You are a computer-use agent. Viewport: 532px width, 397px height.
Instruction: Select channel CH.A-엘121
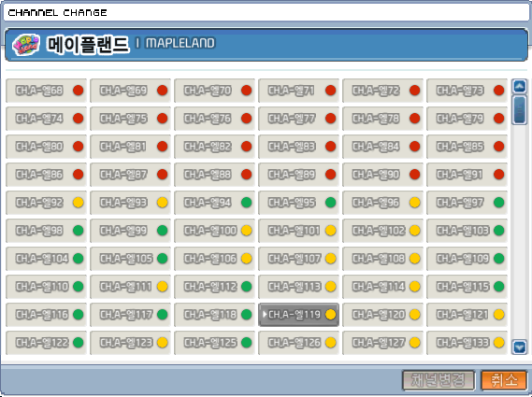(467, 315)
